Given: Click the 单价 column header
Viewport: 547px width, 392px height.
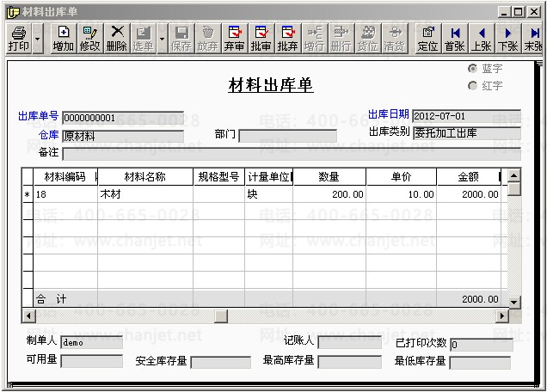Looking at the screenshot, I should coord(402,177).
